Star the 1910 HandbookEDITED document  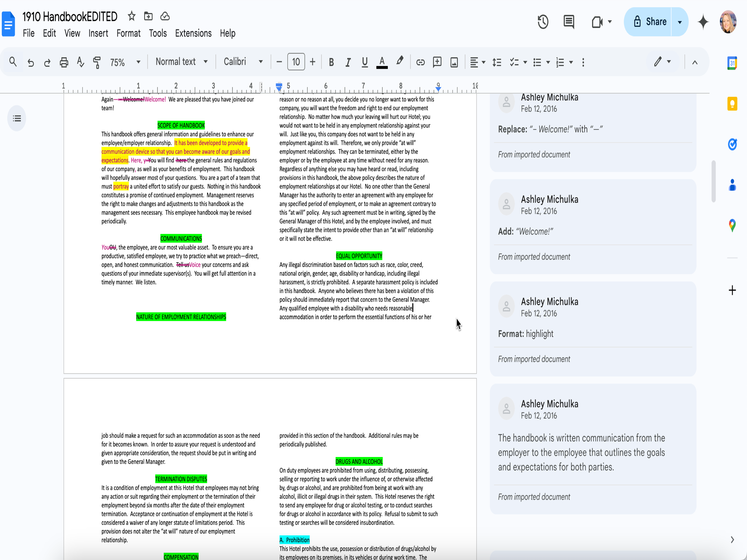pyautogui.click(x=131, y=16)
